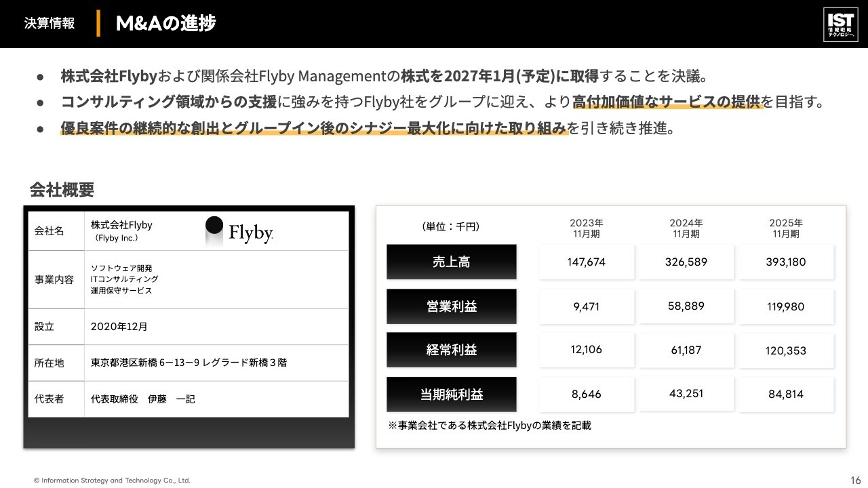Viewport: 868px width, 488px height.
Task: Click the 所在地 address cell
Action: pyautogui.click(x=217, y=363)
